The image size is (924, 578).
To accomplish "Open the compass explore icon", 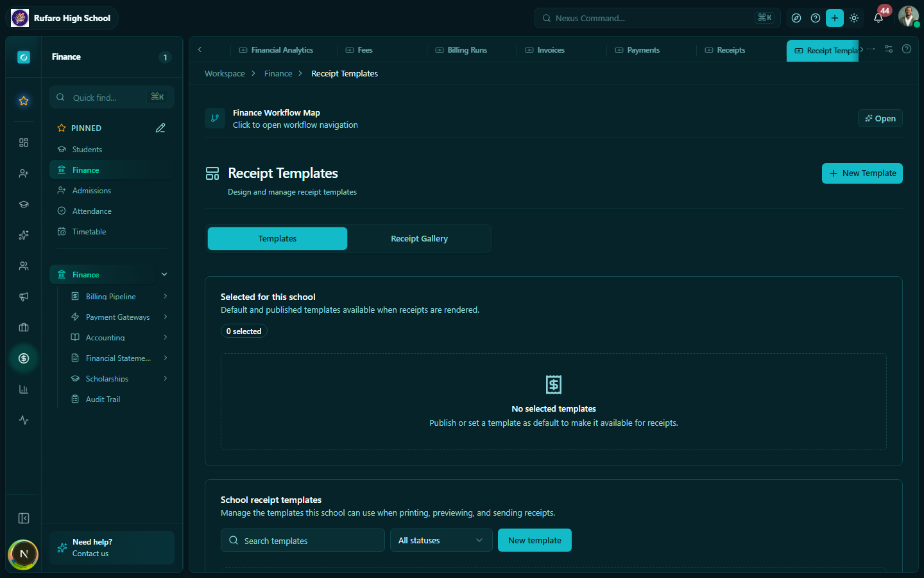I will click(x=796, y=18).
